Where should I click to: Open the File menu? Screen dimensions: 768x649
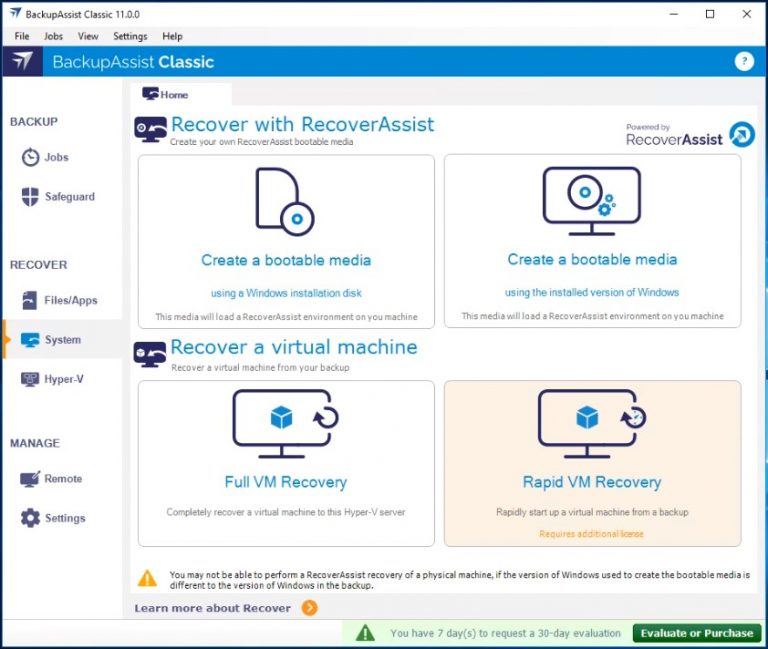click(x=22, y=36)
